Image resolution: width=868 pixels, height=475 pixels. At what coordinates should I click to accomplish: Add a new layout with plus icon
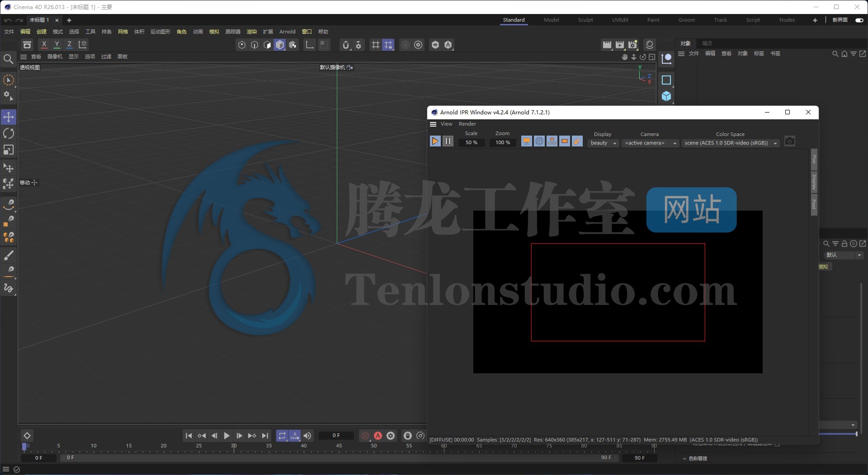(x=815, y=20)
